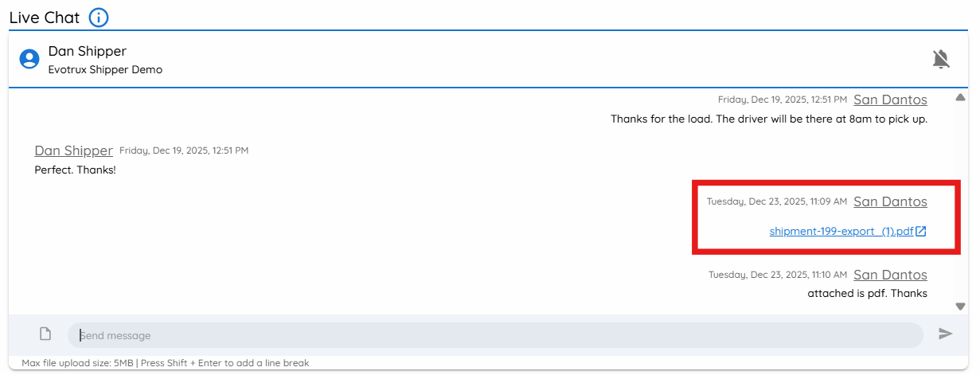Click the scroll up arrow in chat
This screenshot has height=375, width=980.
(x=960, y=98)
